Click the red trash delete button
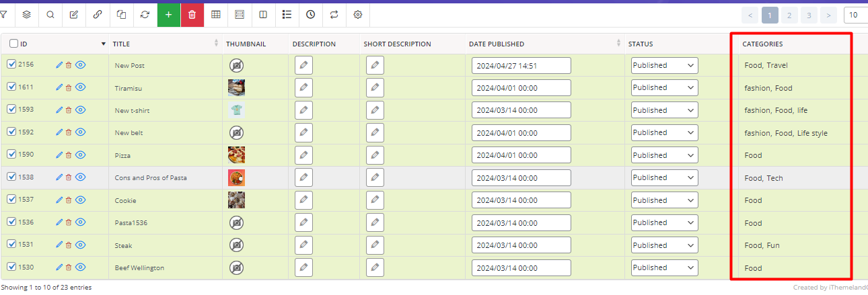This screenshot has width=868, height=295. [192, 14]
